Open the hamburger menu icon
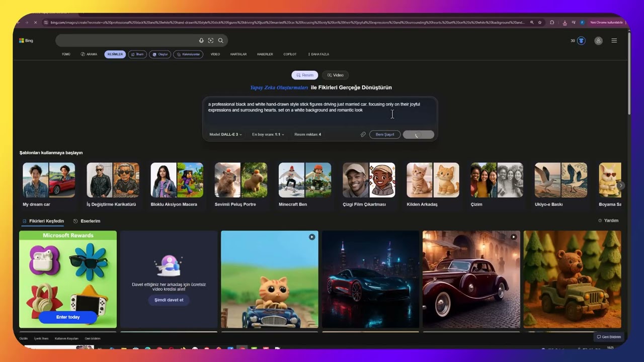The image size is (644, 362). [x=614, y=41]
